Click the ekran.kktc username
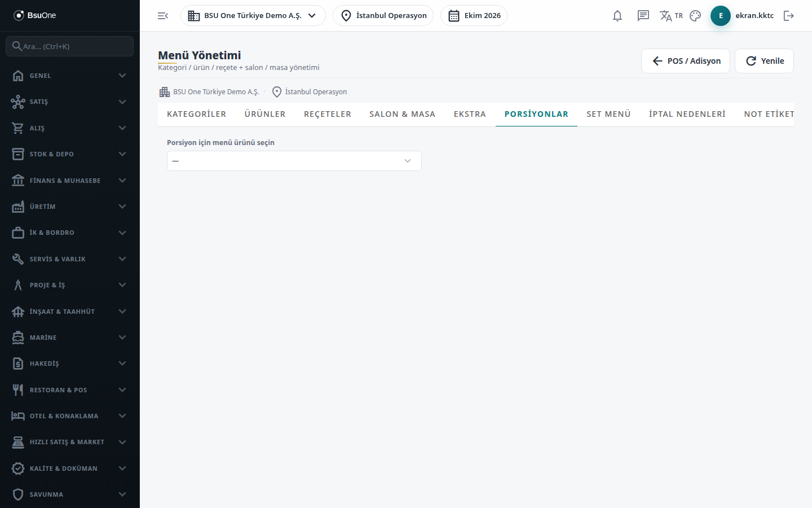Screen dimensions: 812x508 tap(754, 16)
